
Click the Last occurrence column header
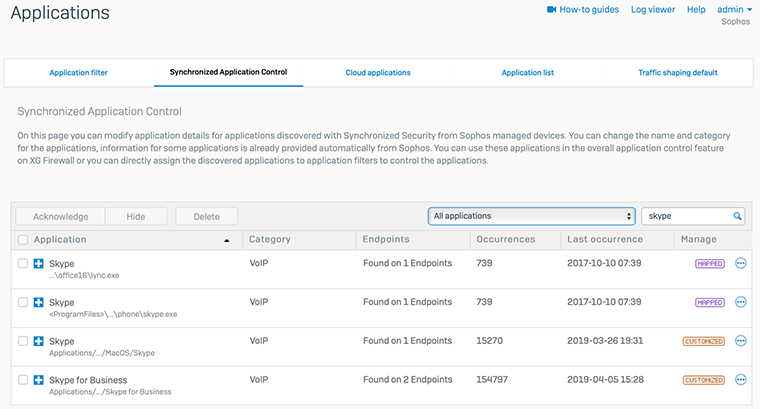point(605,239)
